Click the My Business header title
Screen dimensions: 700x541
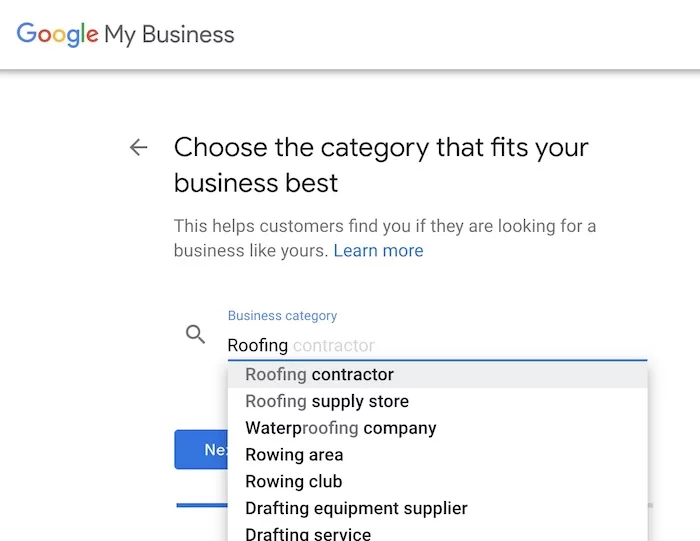pos(169,35)
